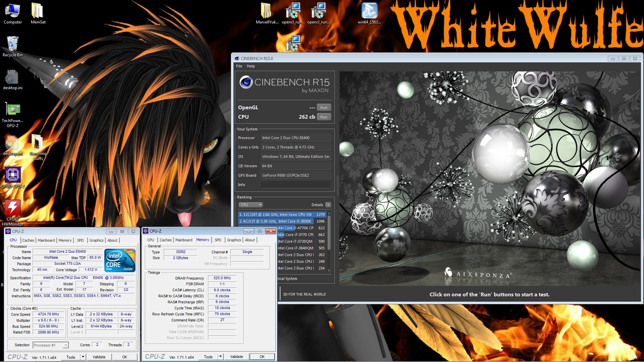The width and height of the screenshot is (644, 362).
Task: Click the Intel Core 2 Duo inside logo in CPU-Z
Action: 120,260
